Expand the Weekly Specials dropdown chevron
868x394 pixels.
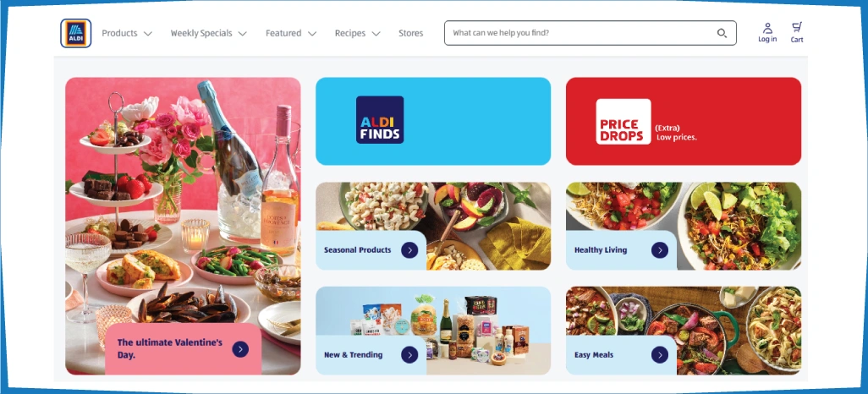pyautogui.click(x=243, y=34)
